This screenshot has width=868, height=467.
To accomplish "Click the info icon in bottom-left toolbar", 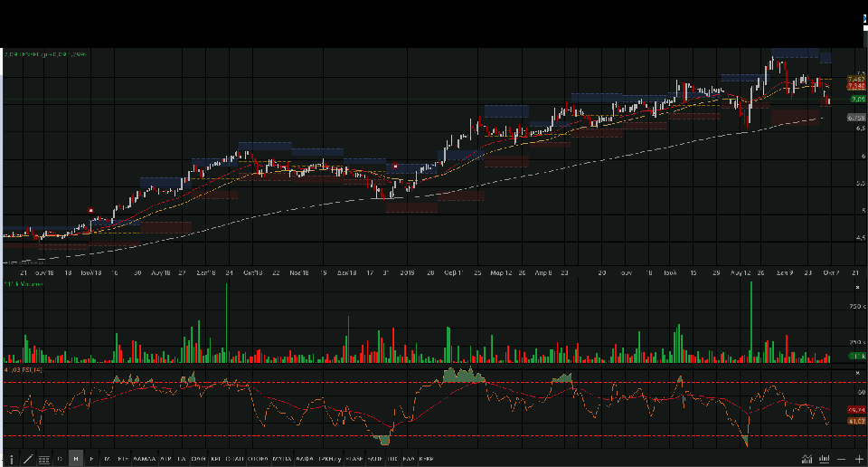I will pos(12,460).
